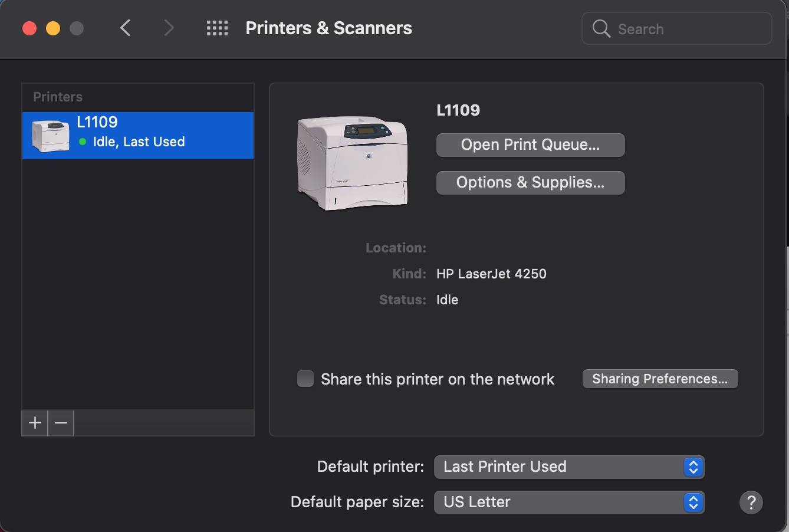Open the Default printer dropdown
This screenshot has height=532, width=789.
click(569, 467)
